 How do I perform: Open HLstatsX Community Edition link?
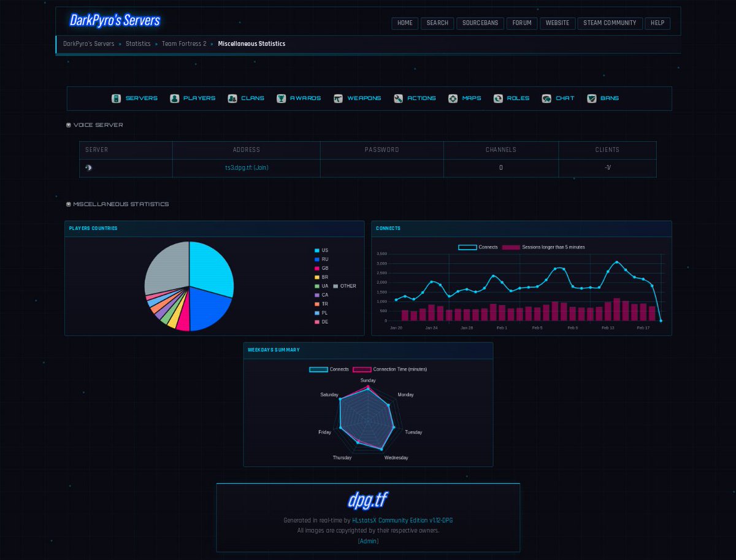[x=402, y=520]
